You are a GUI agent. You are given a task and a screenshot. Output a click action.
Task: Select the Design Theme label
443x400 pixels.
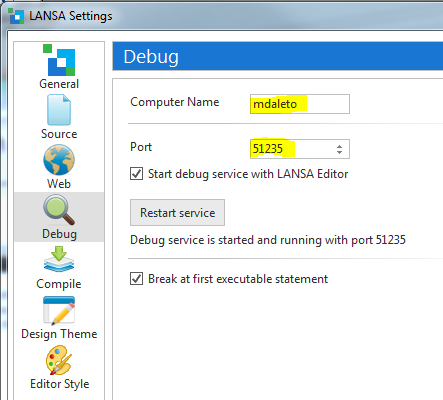(x=59, y=334)
